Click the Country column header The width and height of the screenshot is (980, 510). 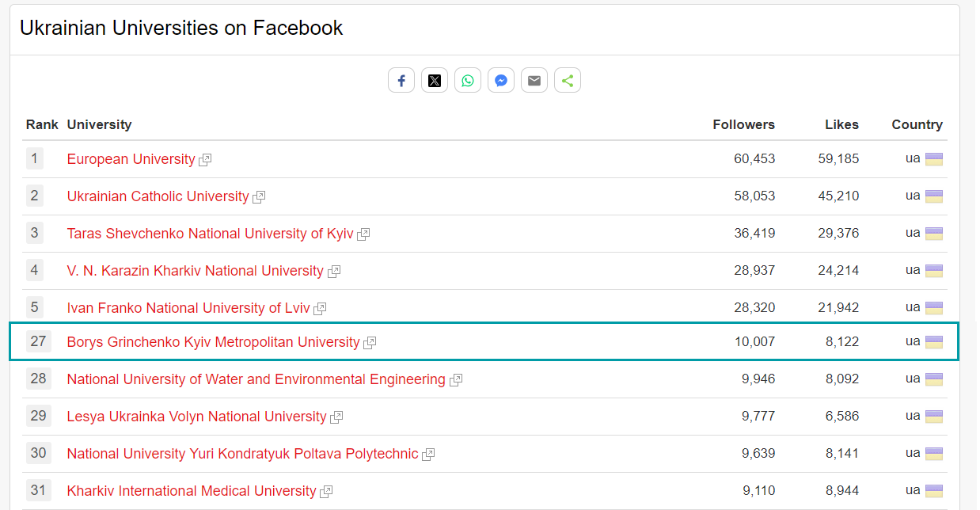click(x=916, y=124)
